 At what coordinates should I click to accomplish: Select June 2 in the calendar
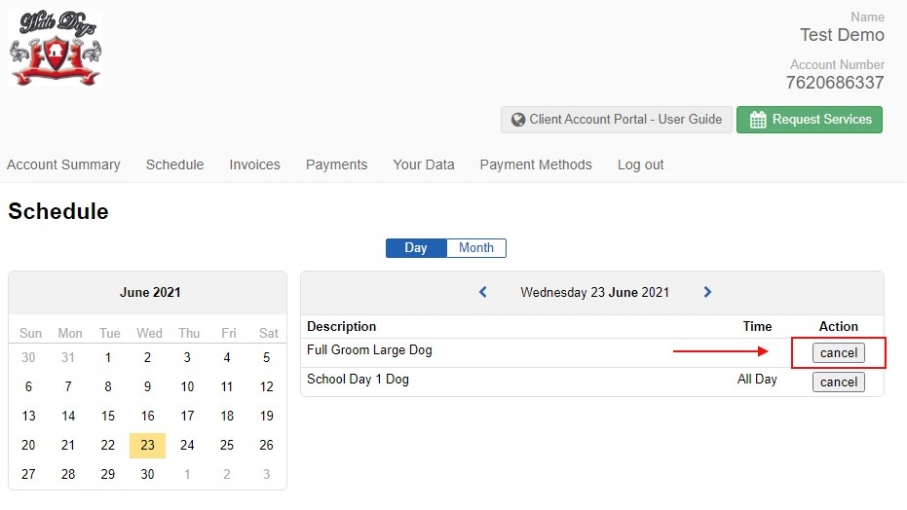[148, 357]
